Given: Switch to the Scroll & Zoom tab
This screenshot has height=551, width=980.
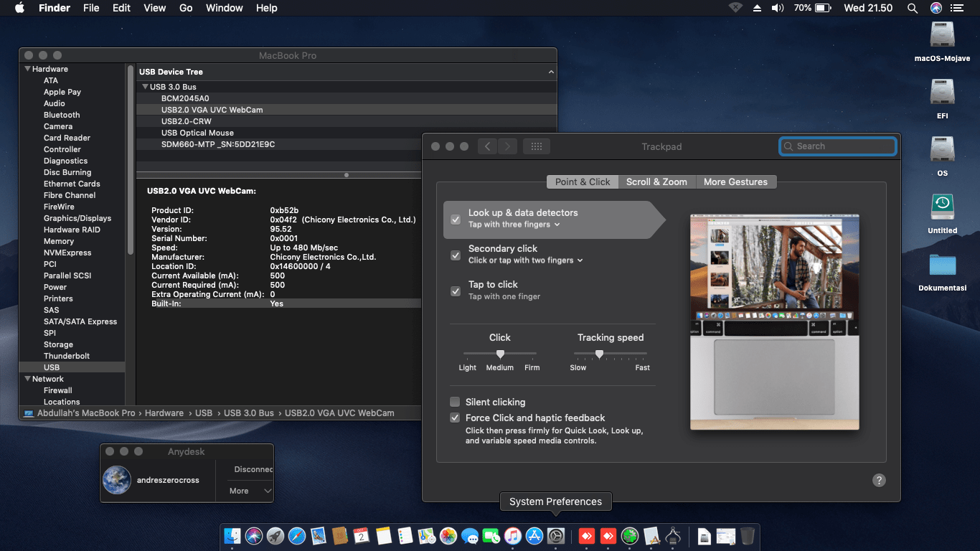Looking at the screenshot, I should (656, 182).
